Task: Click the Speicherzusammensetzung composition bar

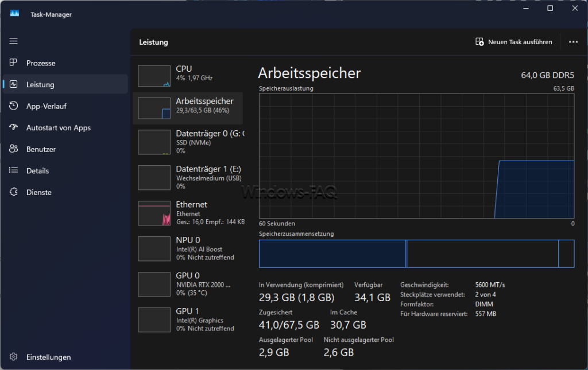Action: point(417,254)
